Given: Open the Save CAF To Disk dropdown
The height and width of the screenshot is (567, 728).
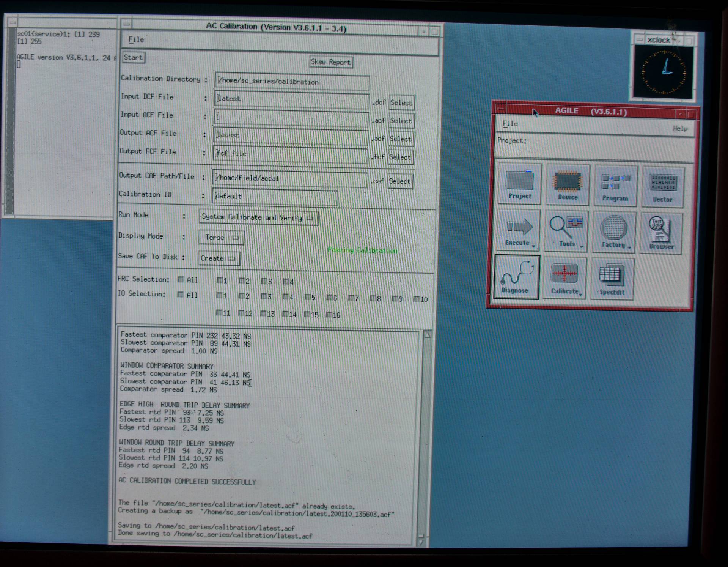Looking at the screenshot, I should click(x=219, y=258).
